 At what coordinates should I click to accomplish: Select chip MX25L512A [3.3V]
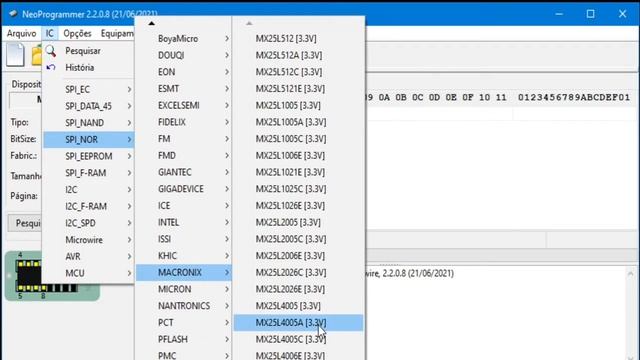pyautogui.click(x=298, y=55)
